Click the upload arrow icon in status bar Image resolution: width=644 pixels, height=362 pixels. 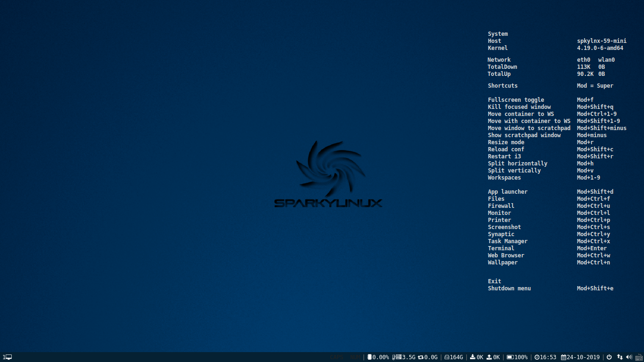(x=489, y=357)
